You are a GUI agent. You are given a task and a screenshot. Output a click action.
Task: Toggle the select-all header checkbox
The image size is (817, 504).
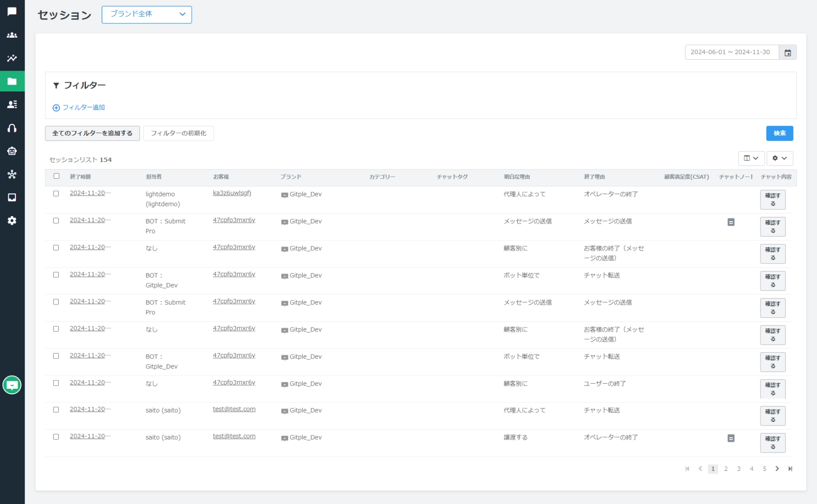click(56, 176)
